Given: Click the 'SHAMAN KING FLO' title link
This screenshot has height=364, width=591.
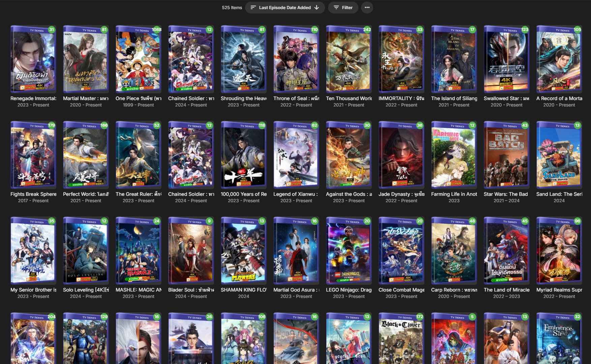Looking at the screenshot, I should (x=244, y=290).
